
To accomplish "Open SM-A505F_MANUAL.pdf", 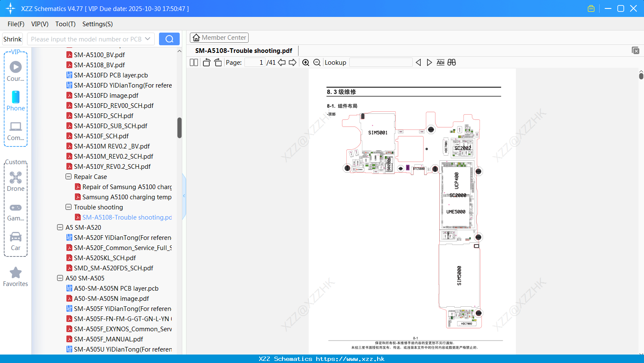I will point(109,339).
